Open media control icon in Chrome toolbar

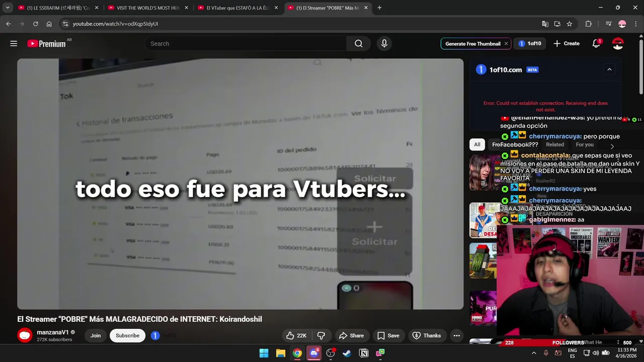click(608, 24)
